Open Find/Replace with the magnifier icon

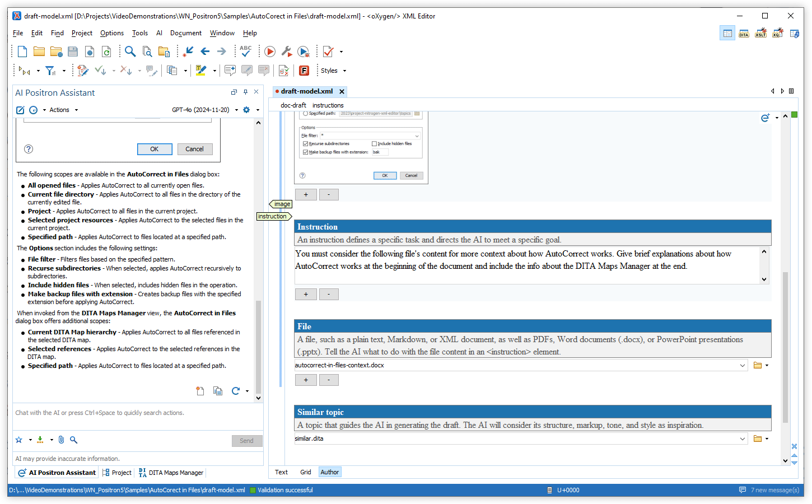pyautogui.click(x=130, y=52)
